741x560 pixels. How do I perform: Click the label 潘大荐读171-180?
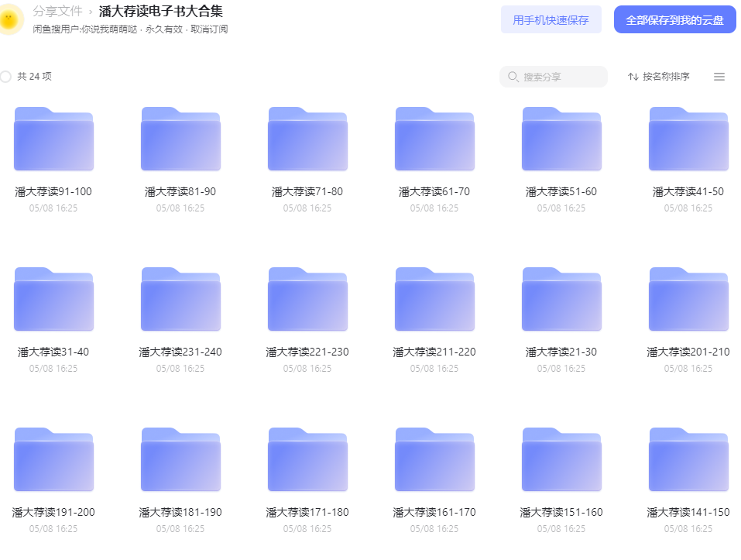click(x=307, y=512)
